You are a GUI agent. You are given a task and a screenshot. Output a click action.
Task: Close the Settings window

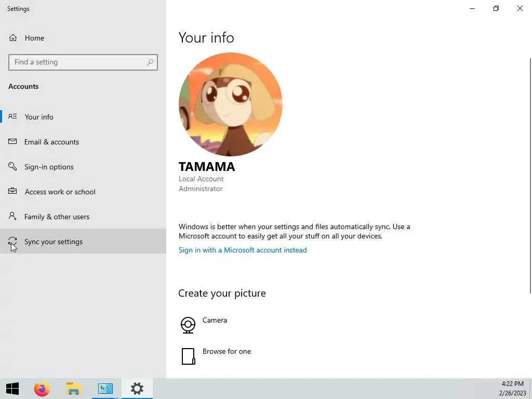point(520,8)
